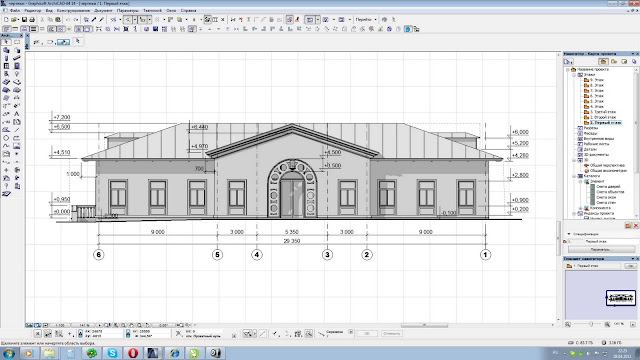
Task: Click the red delete icon in the navigator
Action: click(636, 225)
